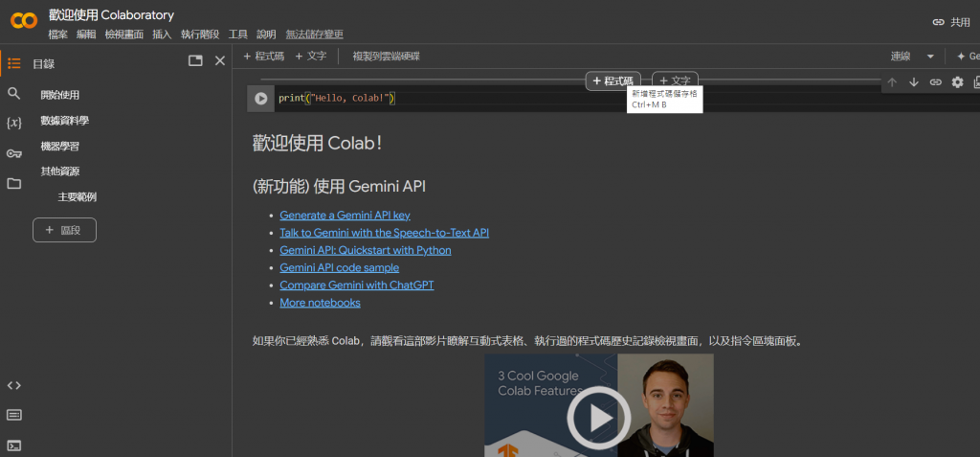Open cell settings gear icon

957,82
